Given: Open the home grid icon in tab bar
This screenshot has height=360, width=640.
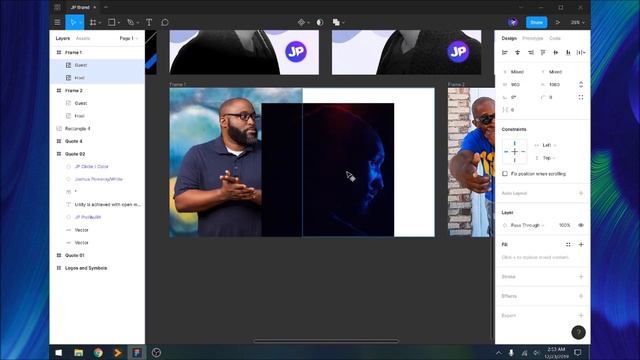Looking at the screenshot, I should (57, 7).
